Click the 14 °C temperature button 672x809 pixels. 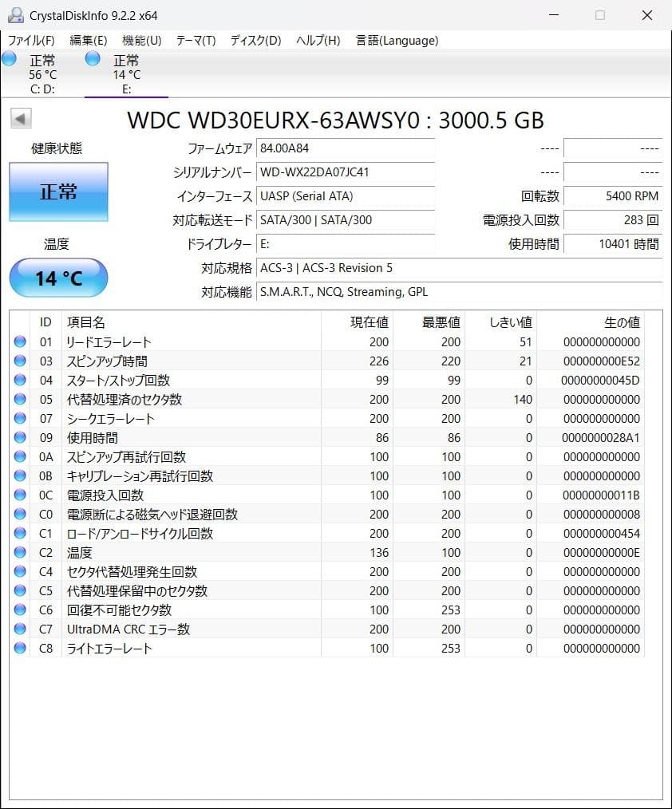pyautogui.click(x=58, y=278)
